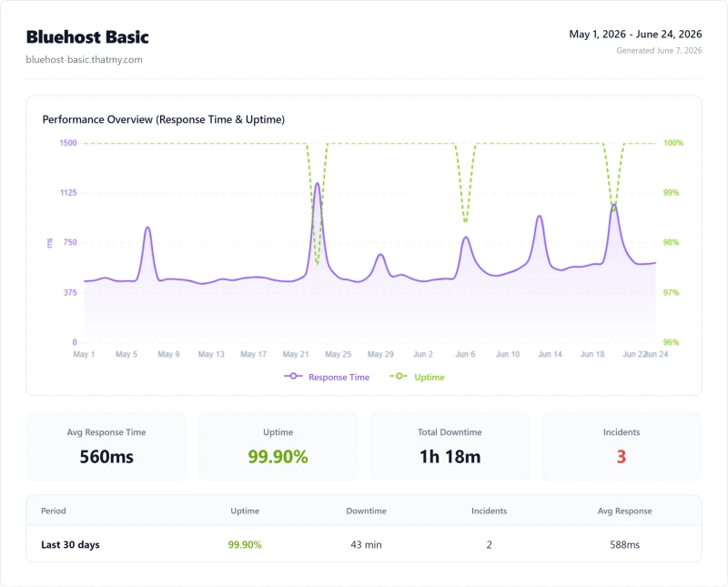Image resolution: width=728 pixels, height=587 pixels.
Task: Click the Jun 10 x-axis label
Action: pyautogui.click(x=508, y=354)
